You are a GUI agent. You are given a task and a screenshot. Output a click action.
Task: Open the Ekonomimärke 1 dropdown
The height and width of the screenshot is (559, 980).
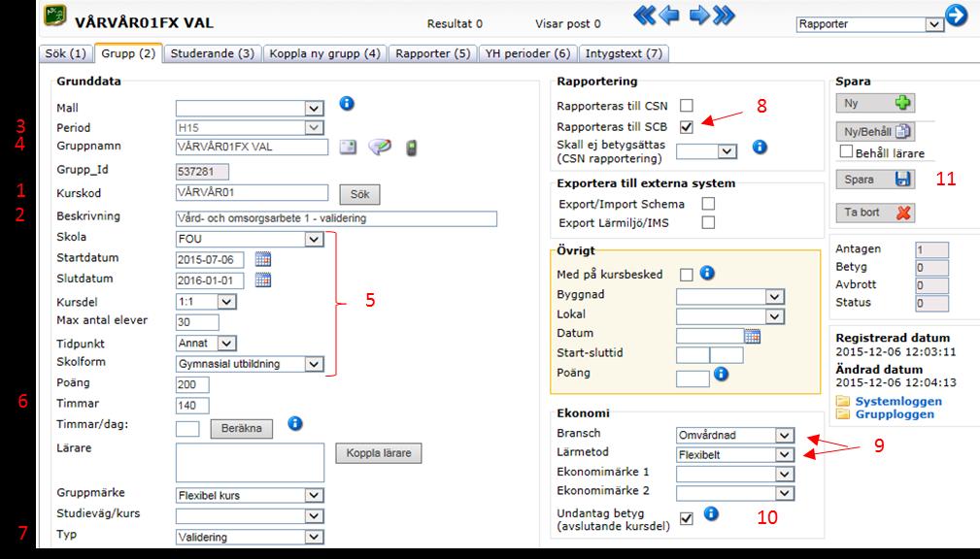pos(735,474)
